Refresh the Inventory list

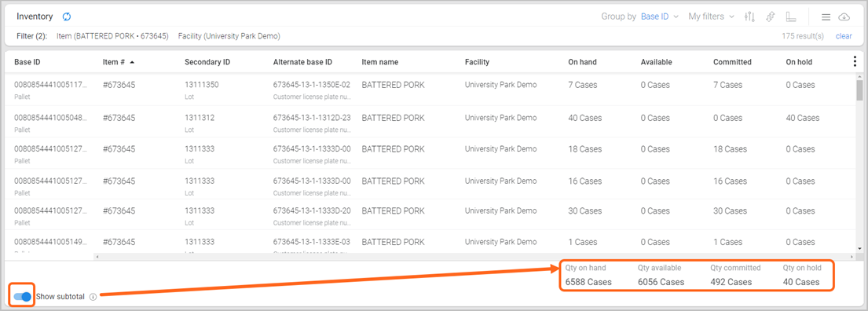[67, 16]
